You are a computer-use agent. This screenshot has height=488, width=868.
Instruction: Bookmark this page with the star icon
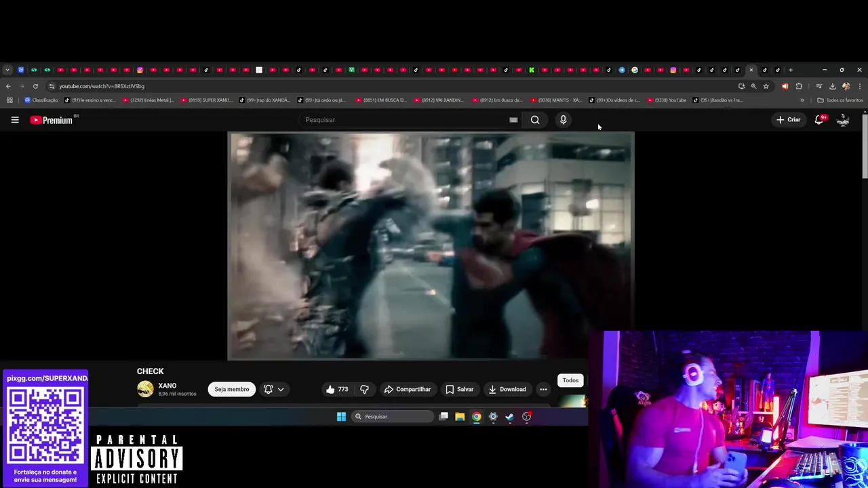click(x=766, y=86)
